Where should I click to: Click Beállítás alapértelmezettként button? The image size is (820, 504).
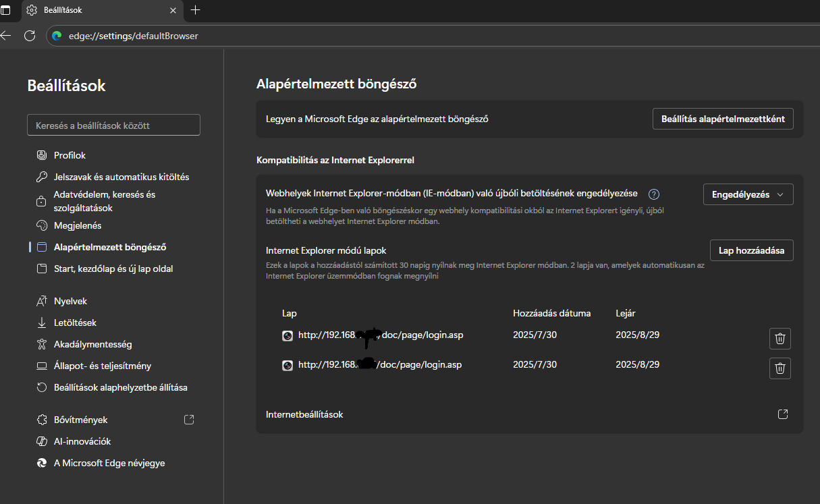723,119
